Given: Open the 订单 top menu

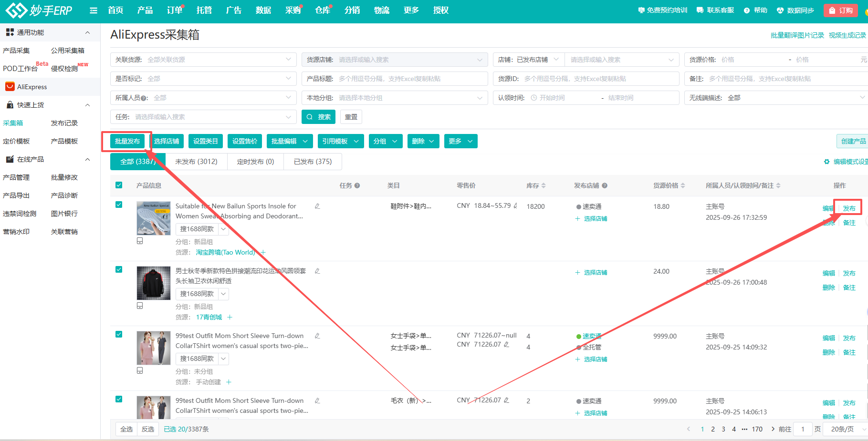Looking at the screenshot, I should [x=174, y=10].
